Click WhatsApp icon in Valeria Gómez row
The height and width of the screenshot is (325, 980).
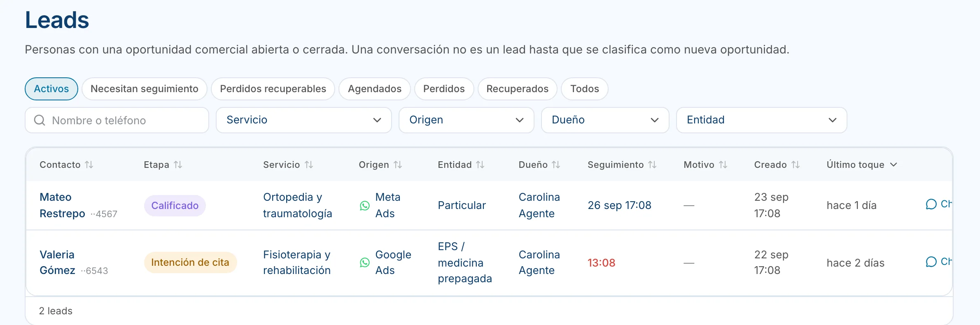(x=365, y=262)
